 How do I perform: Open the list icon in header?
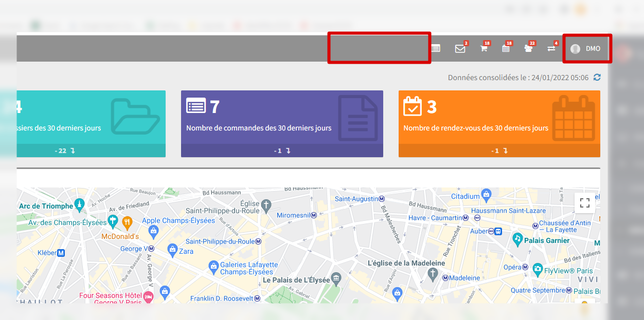[x=436, y=49]
